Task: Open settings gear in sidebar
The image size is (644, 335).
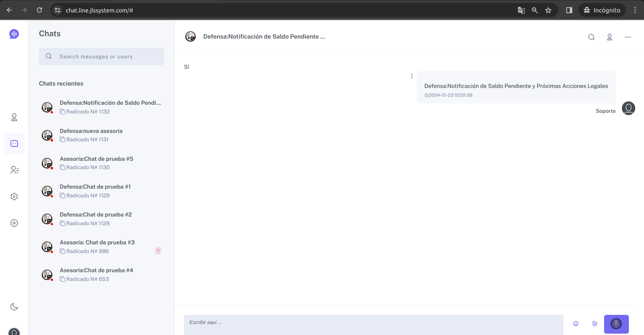Action: [14, 197]
